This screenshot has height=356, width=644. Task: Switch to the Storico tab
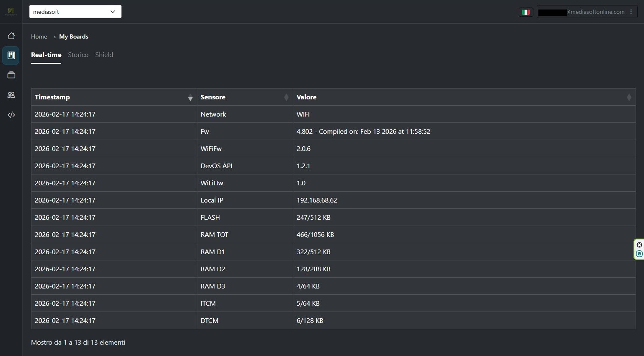[78, 55]
